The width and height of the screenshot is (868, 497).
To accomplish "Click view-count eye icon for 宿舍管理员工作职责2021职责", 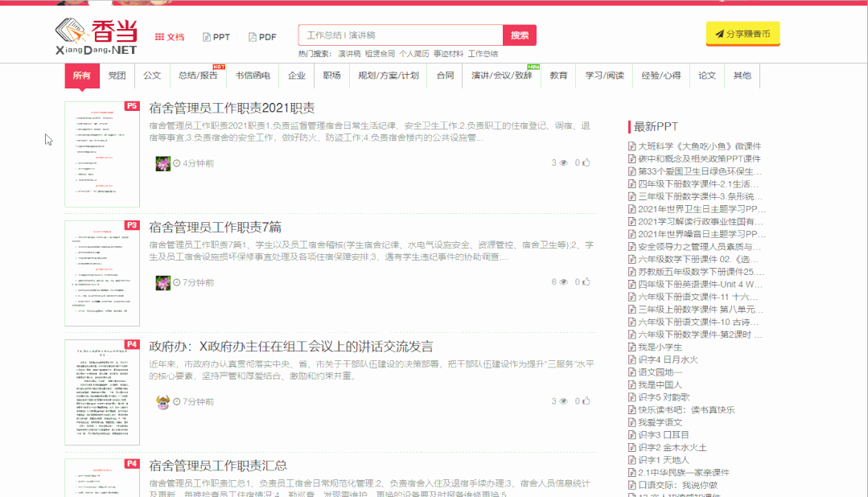I will (x=564, y=162).
